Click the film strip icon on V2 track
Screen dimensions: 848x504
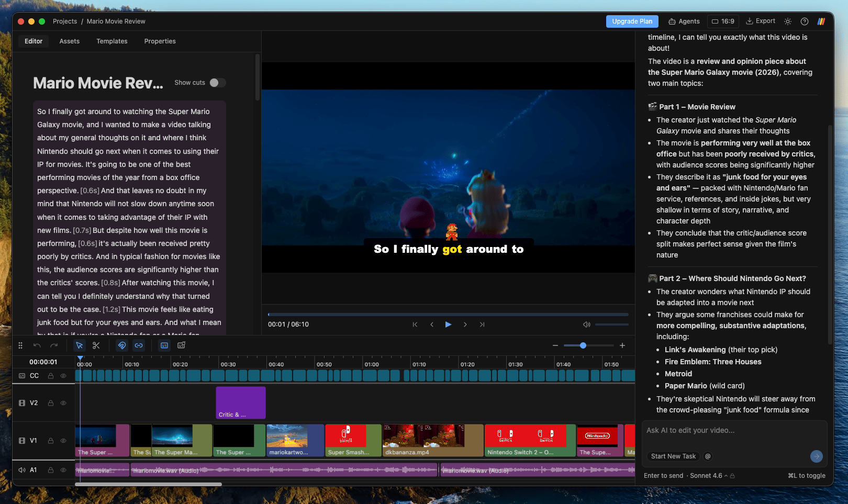click(x=22, y=403)
